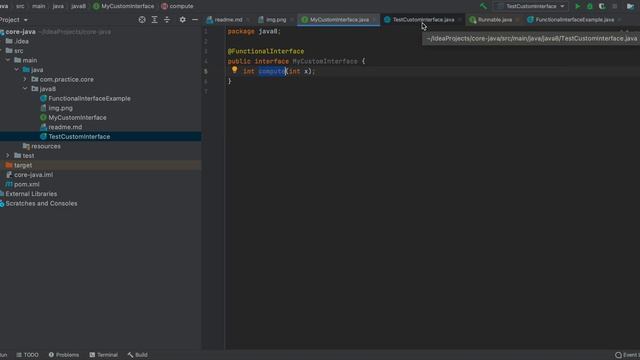Select the MyCustomInterface.java editor tab
640x360 pixels.
coord(339,20)
